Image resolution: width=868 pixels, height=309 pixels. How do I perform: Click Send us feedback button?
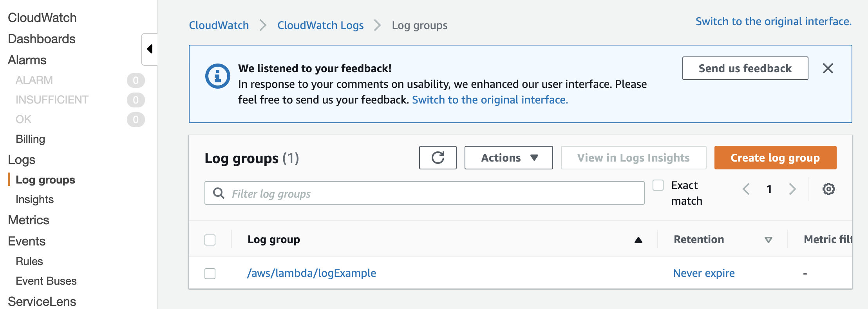point(745,68)
